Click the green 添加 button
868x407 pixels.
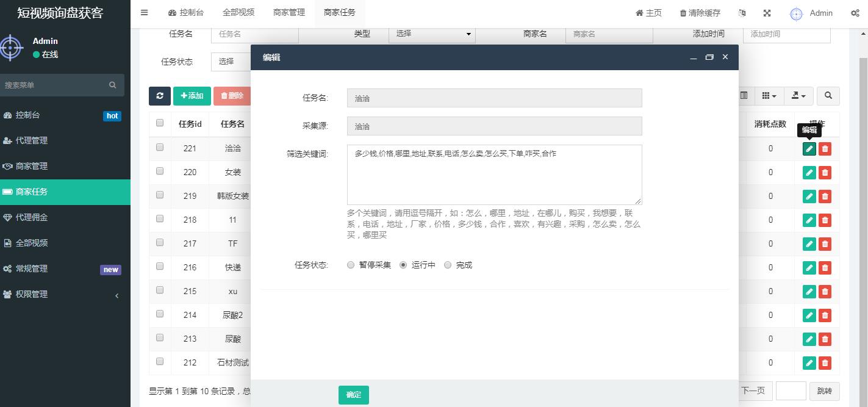192,96
